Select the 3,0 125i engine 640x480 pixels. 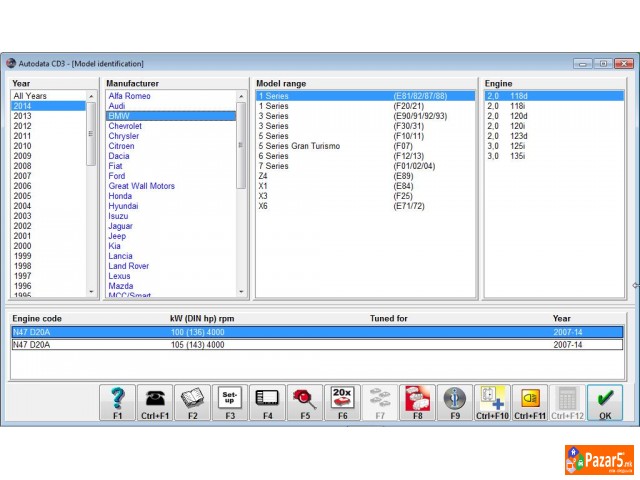(554, 146)
